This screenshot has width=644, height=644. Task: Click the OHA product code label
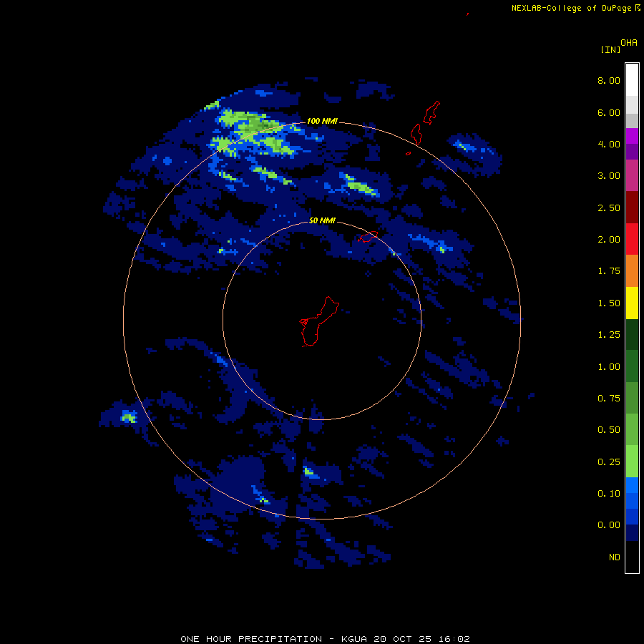click(x=629, y=43)
